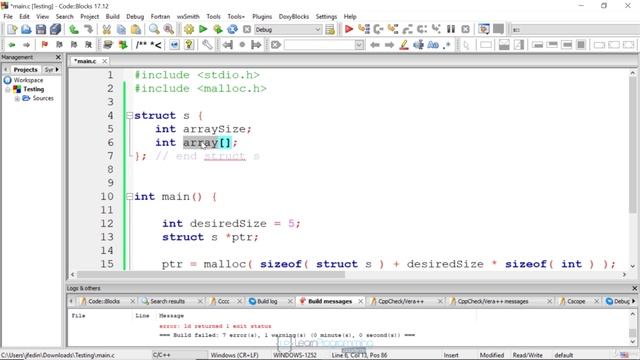This screenshot has width=640, height=360.
Task: Pause debugger with Break icon
Action: coord(451,29)
